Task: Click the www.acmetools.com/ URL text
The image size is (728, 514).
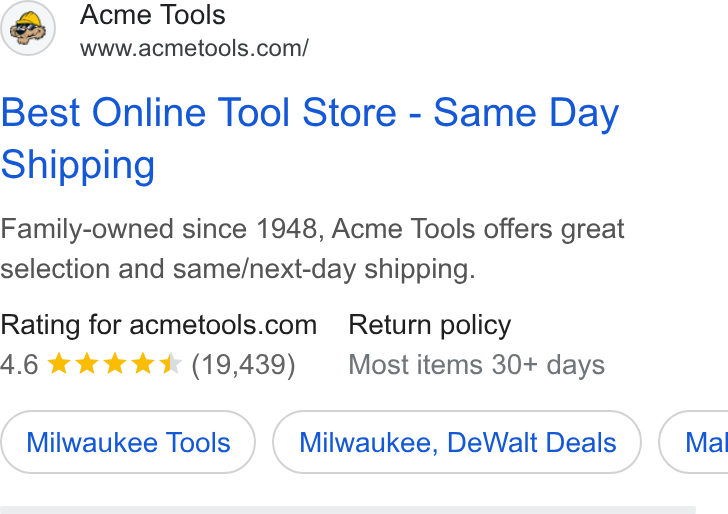Action: coord(194,48)
